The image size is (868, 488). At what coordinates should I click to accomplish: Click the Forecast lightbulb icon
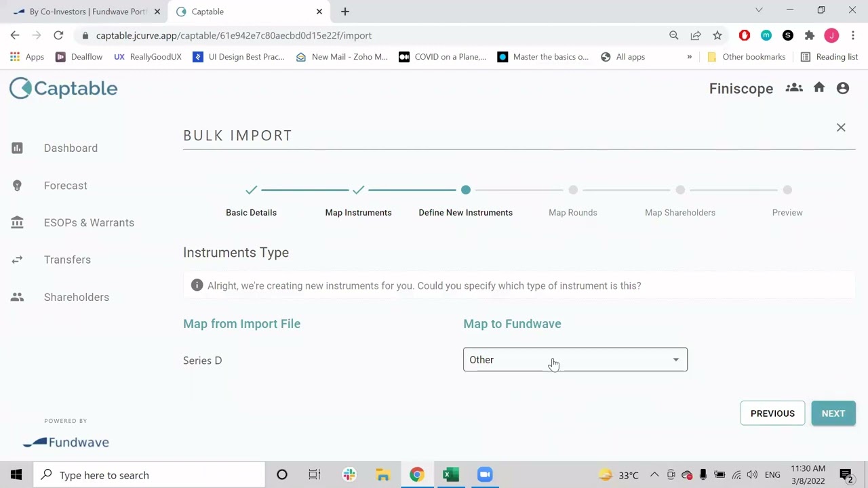click(17, 185)
